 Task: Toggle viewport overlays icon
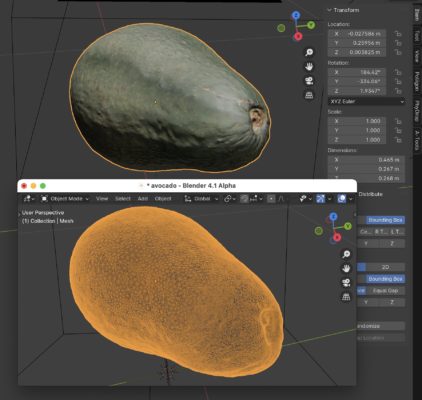point(342,199)
